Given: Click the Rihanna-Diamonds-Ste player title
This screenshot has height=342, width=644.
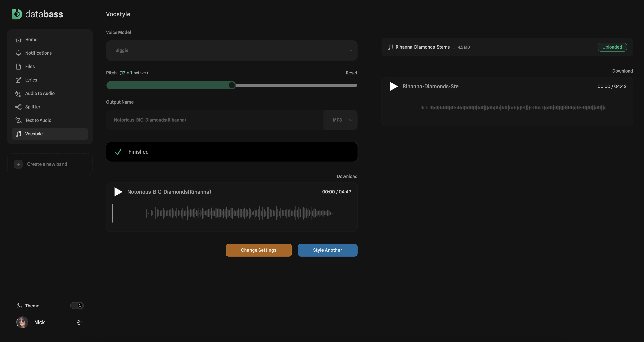Looking at the screenshot, I should (431, 86).
